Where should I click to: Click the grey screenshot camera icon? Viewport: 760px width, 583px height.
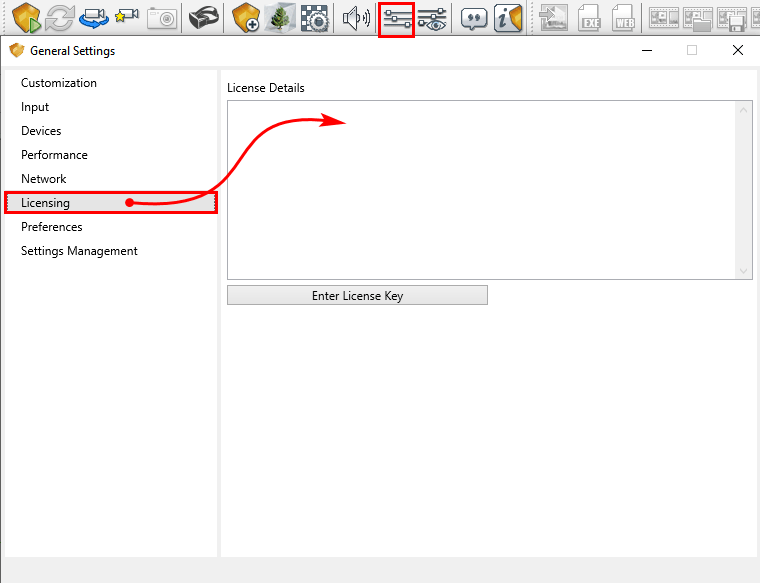162,18
